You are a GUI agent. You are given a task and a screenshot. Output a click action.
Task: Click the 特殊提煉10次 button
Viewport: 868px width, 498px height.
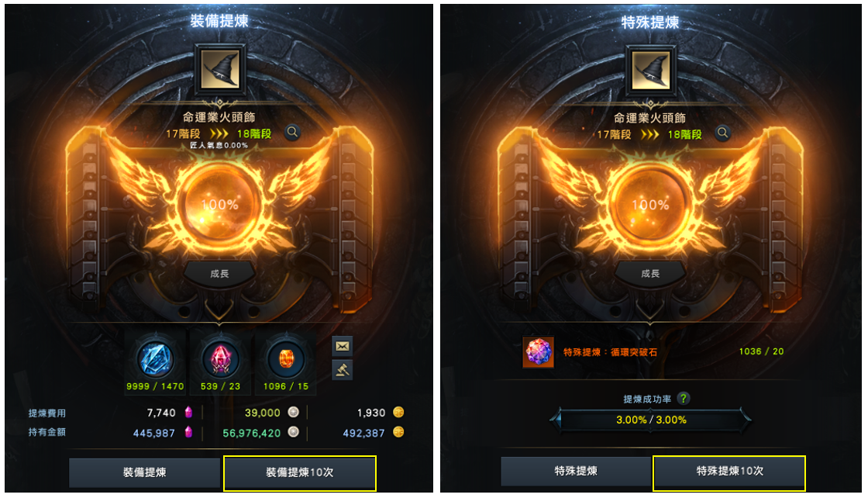(729, 472)
